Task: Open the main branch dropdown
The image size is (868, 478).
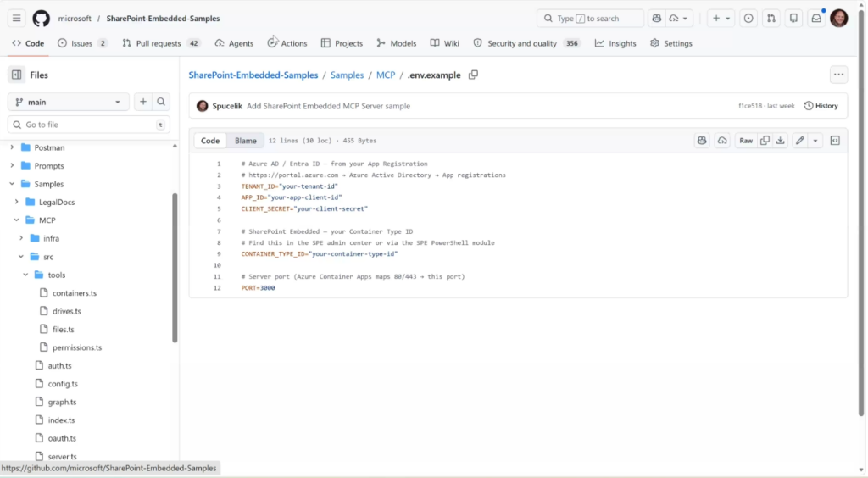Action: tap(68, 102)
